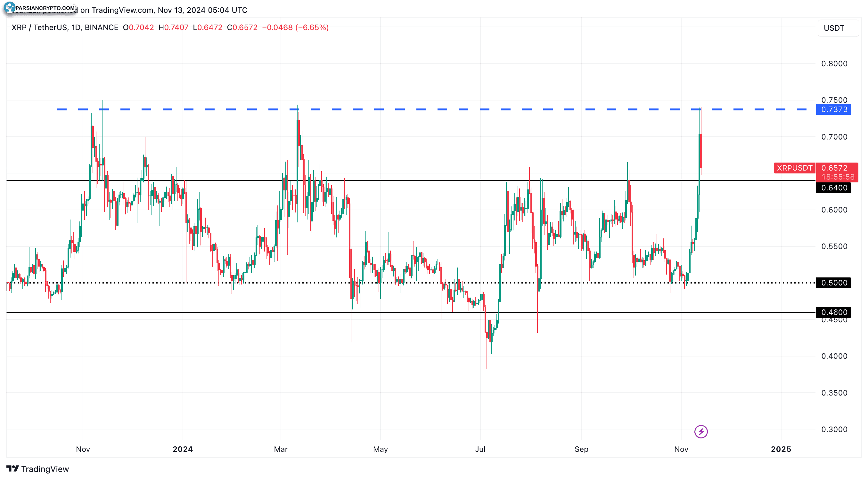
Task: Click the red XRPUSDT symbol tag
Action: 795,168
